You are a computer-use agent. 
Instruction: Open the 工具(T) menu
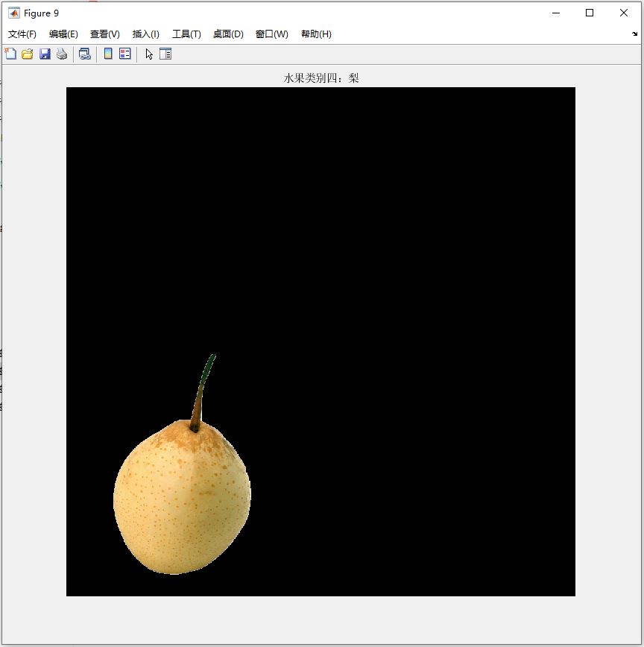pos(186,34)
